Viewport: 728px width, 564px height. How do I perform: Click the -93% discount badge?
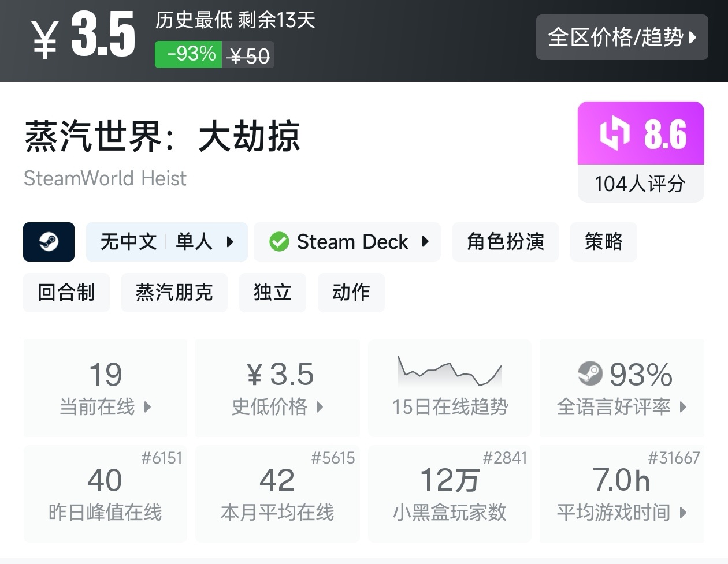pyautogui.click(x=188, y=55)
